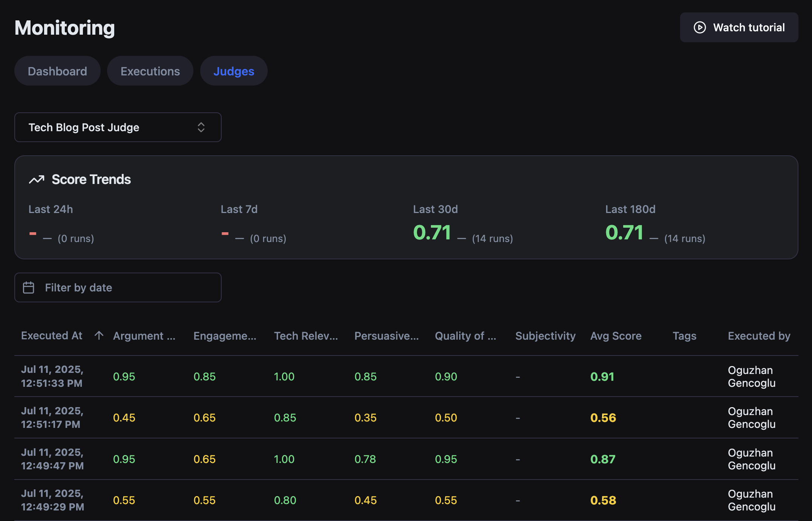Screen dimensions: 812x521
Task: Click the calendar icon in date filter
Action: (x=29, y=288)
